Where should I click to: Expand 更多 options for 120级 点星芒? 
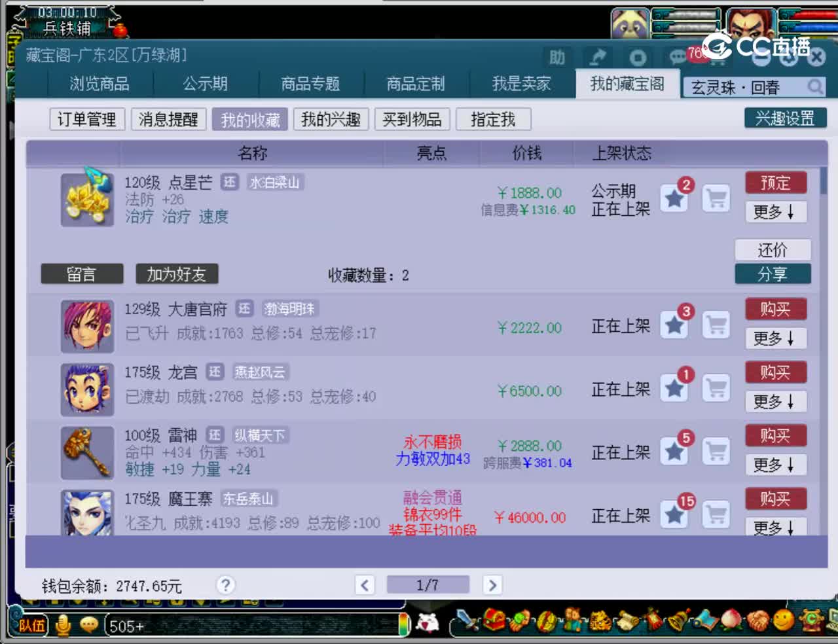pyautogui.click(x=775, y=212)
